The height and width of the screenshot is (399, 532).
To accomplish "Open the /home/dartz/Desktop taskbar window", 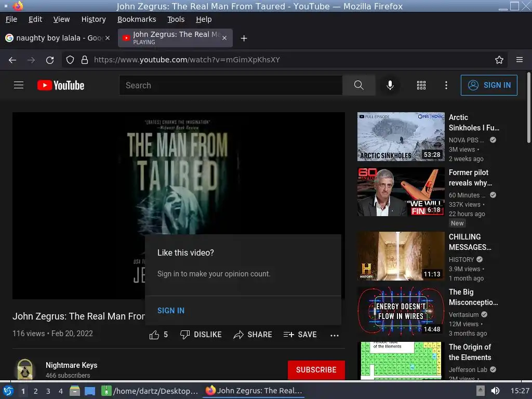I will [150, 391].
